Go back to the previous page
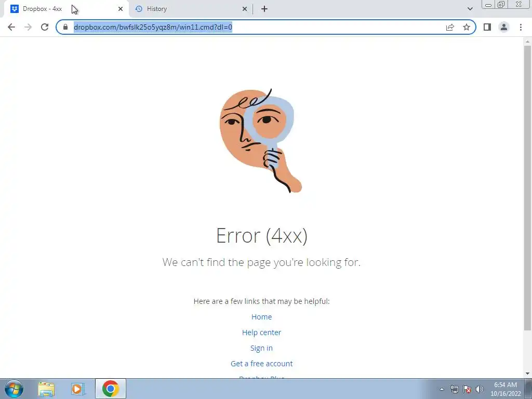Viewport: 532px width, 399px height. click(11, 27)
